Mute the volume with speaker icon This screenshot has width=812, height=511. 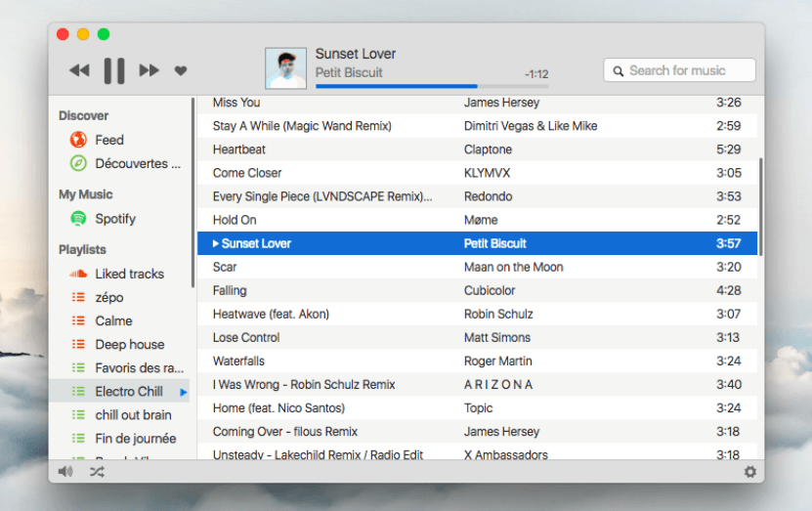click(x=65, y=472)
